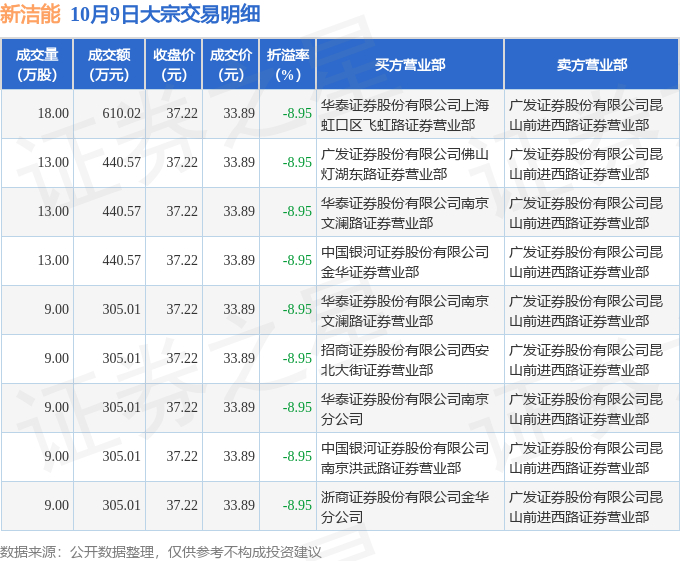Image resolution: width=680 pixels, height=561 pixels.
Task: Click the 成交额(万元) column header
Action: 109,65
